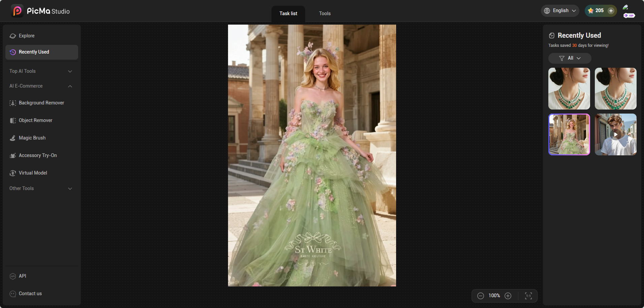
Task: Expand the Other Tools section
Action: pos(41,188)
